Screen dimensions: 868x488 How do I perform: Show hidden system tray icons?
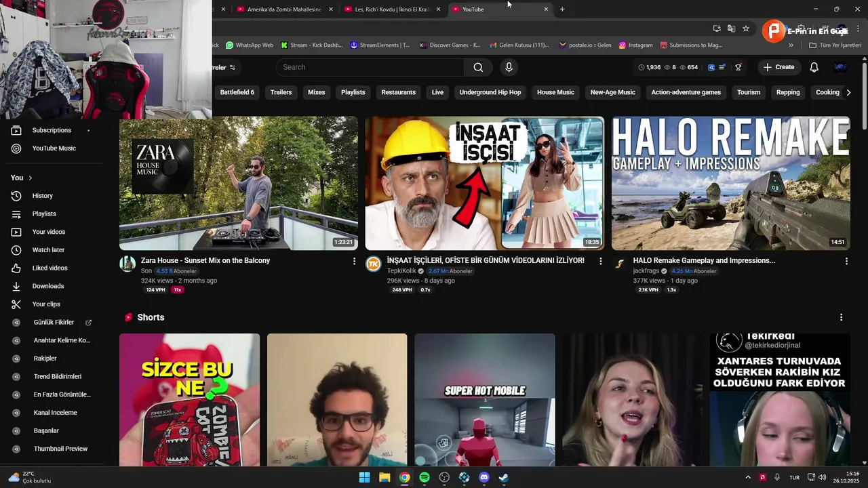point(748,477)
